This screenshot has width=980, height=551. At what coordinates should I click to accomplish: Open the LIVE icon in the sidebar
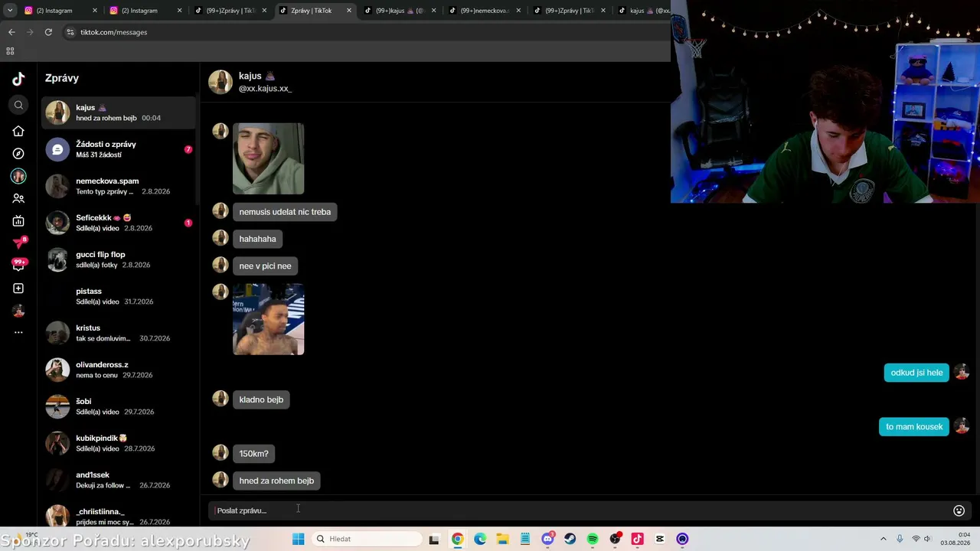click(18, 221)
